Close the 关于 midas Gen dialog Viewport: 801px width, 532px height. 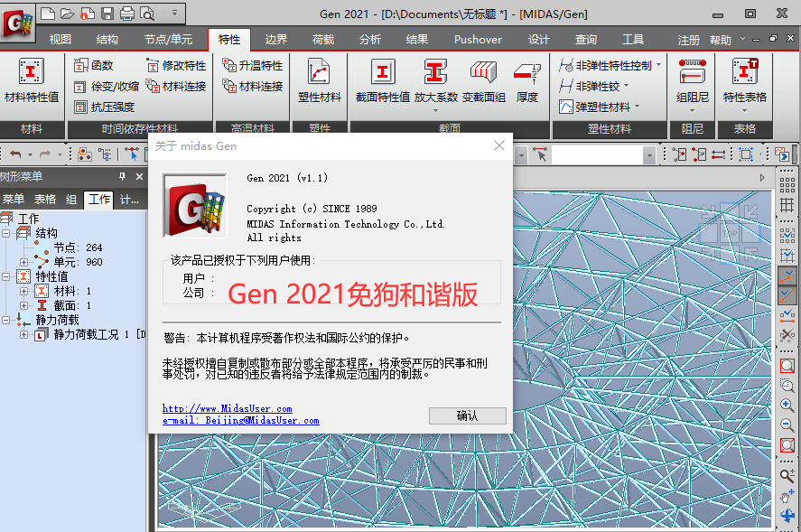499,145
